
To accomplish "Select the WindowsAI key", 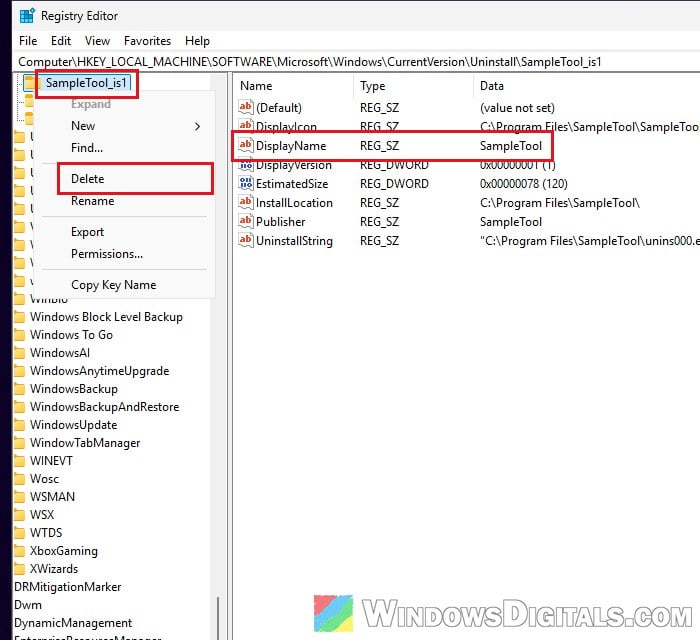I will click(x=60, y=353).
